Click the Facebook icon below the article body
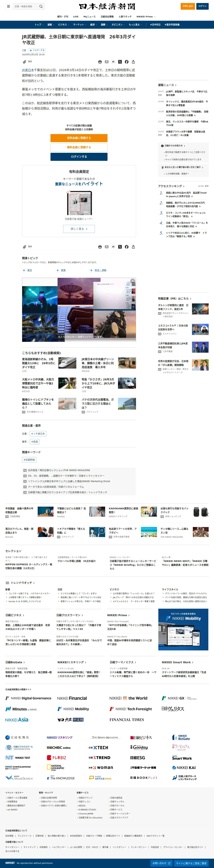 (x=126, y=247)
